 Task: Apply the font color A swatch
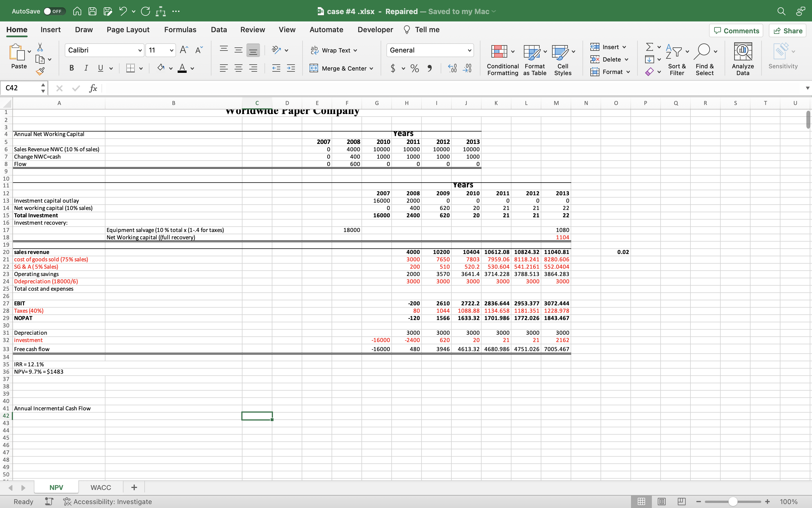tap(182, 68)
